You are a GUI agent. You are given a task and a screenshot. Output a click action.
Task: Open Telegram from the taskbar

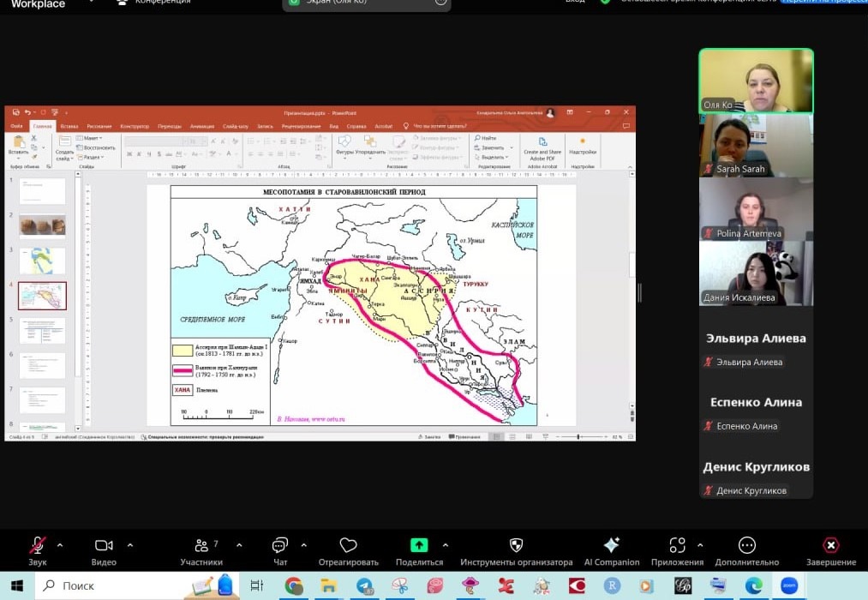pyautogui.click(x=364, y=585)
